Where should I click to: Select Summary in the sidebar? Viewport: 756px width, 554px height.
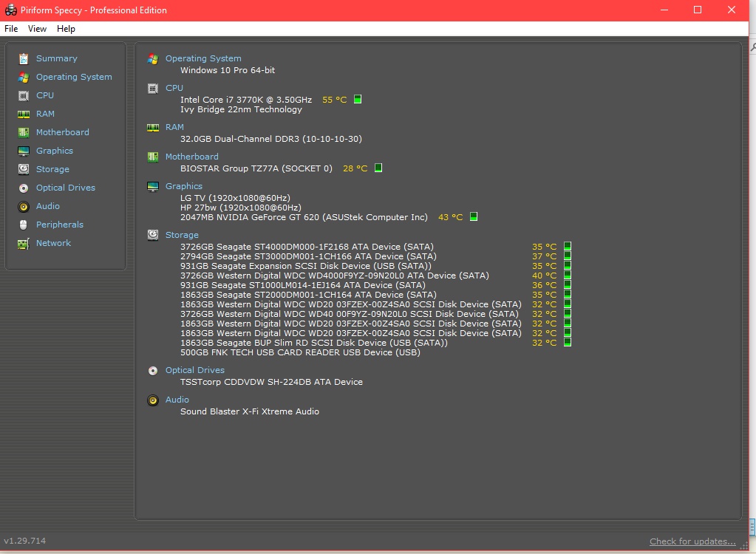[56, 58]
